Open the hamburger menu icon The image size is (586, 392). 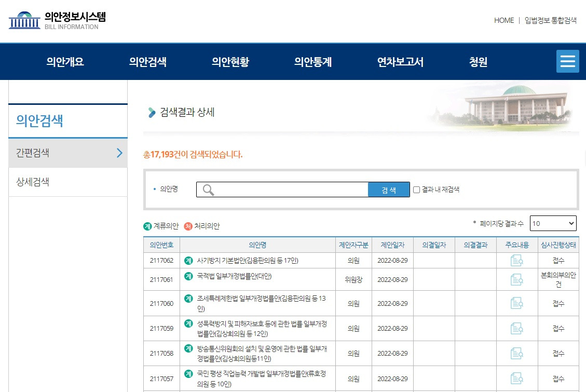tap(567, 61)
